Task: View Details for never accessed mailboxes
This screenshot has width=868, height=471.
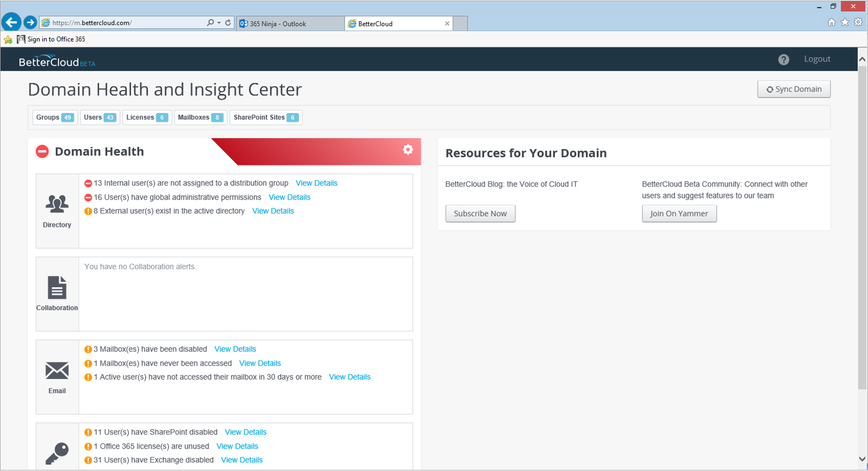Action: (x=260, y=363)
